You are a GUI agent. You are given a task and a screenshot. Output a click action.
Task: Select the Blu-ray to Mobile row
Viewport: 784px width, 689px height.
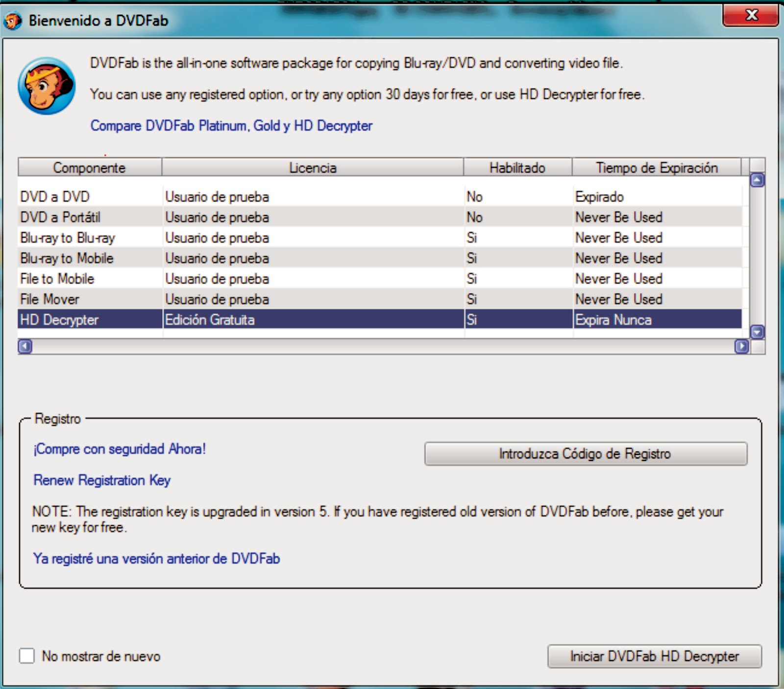[380, 259]
